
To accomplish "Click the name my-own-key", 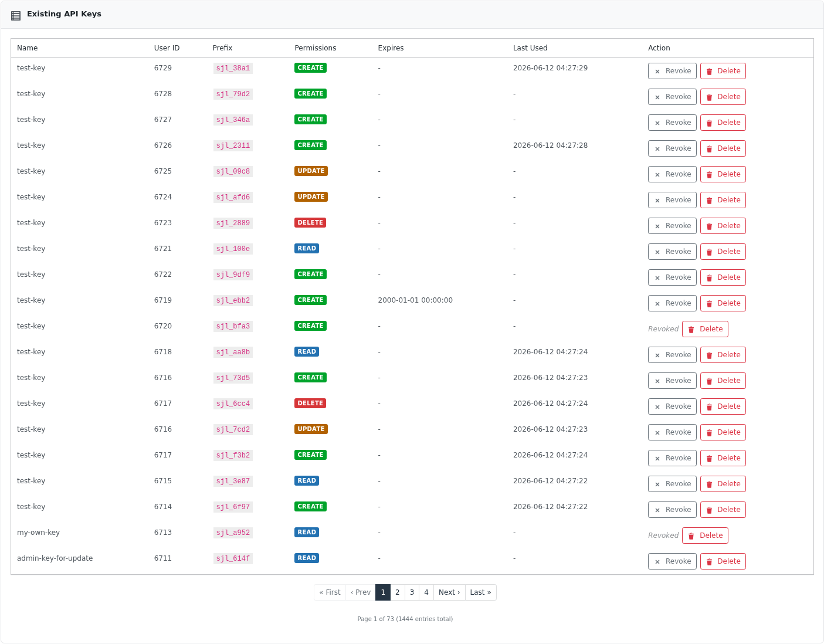I will (x=38, y=533).
